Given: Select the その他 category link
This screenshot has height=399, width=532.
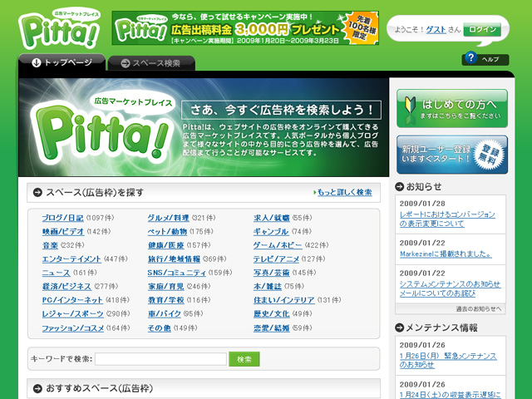Looking at the screenshot, I should [x=159, y=328].
